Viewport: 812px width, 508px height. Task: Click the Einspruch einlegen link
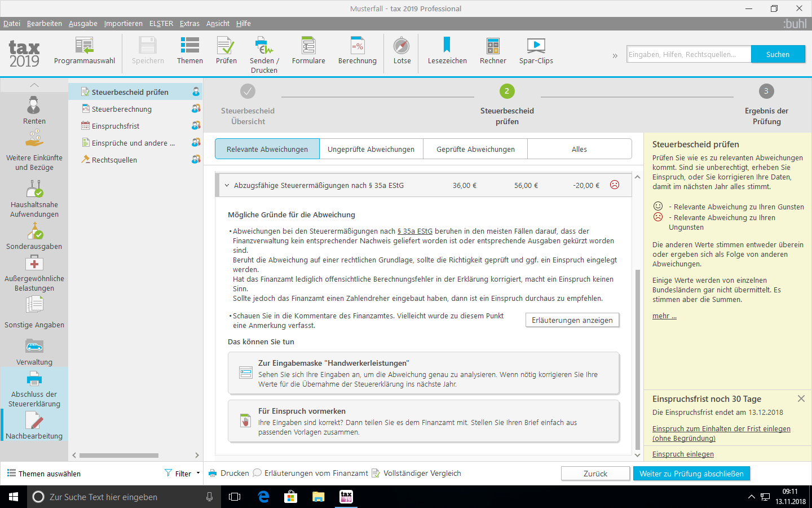pyautogui.click(x=683, y=454)
